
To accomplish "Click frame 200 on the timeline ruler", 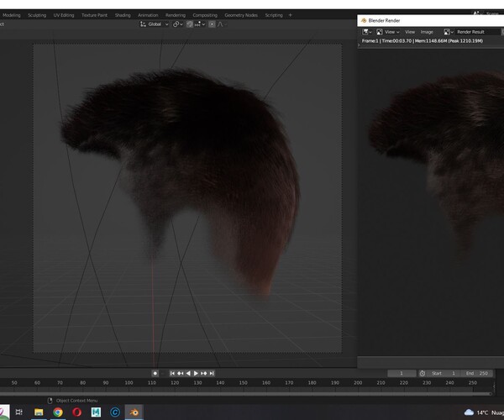I will [358, 382].
